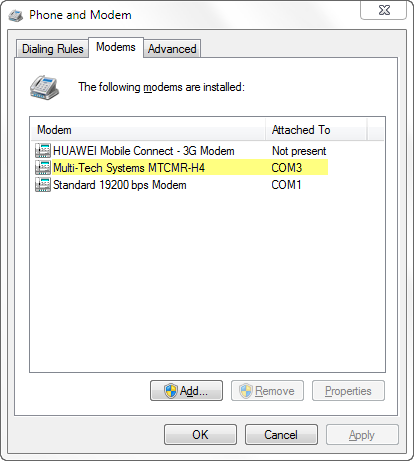The image size is (414, 461).
Task: Click the telephone icon beside installed modems text
Action: click(44, 88)
